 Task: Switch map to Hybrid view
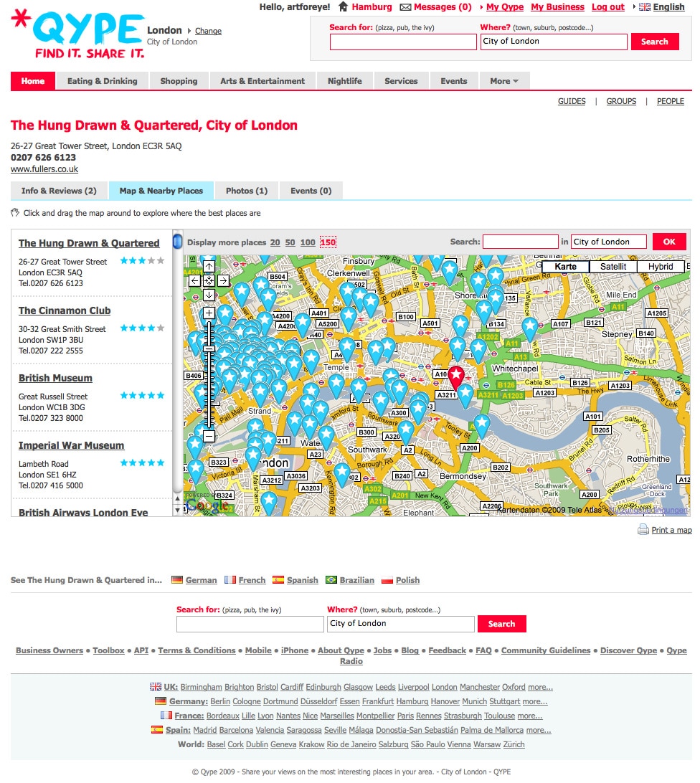660,267
